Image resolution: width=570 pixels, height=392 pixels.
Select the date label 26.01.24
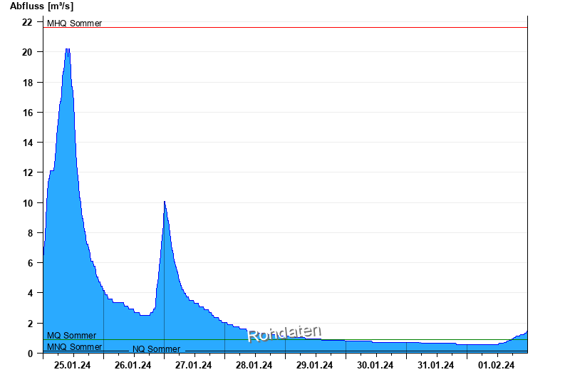coord(133,365)
